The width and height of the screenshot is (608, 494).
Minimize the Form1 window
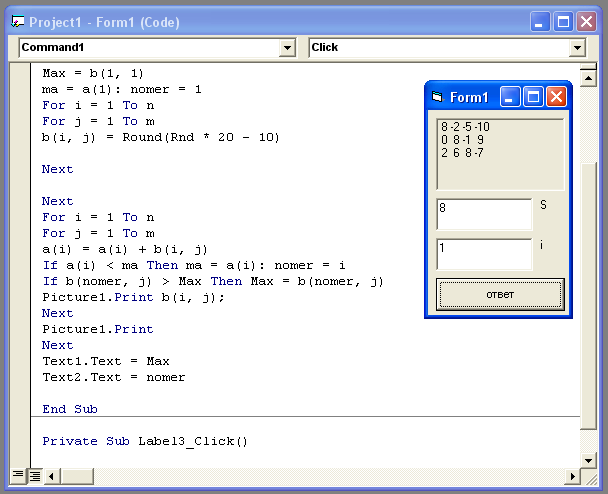(510, 97)
